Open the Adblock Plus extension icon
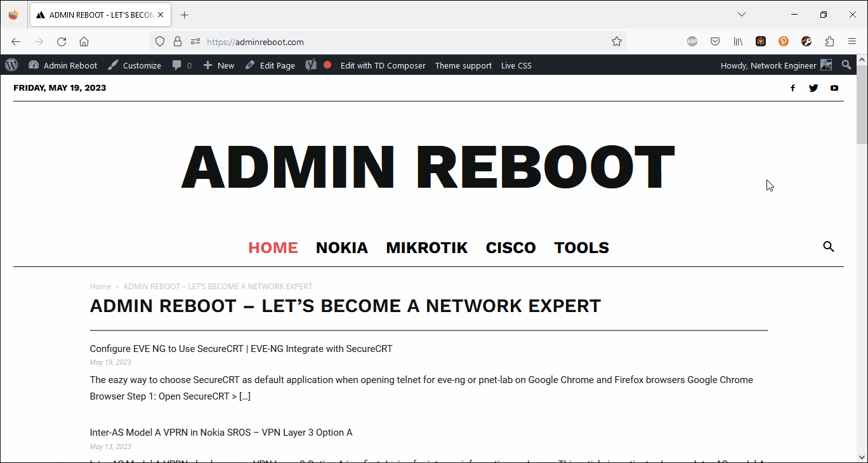 692,42
